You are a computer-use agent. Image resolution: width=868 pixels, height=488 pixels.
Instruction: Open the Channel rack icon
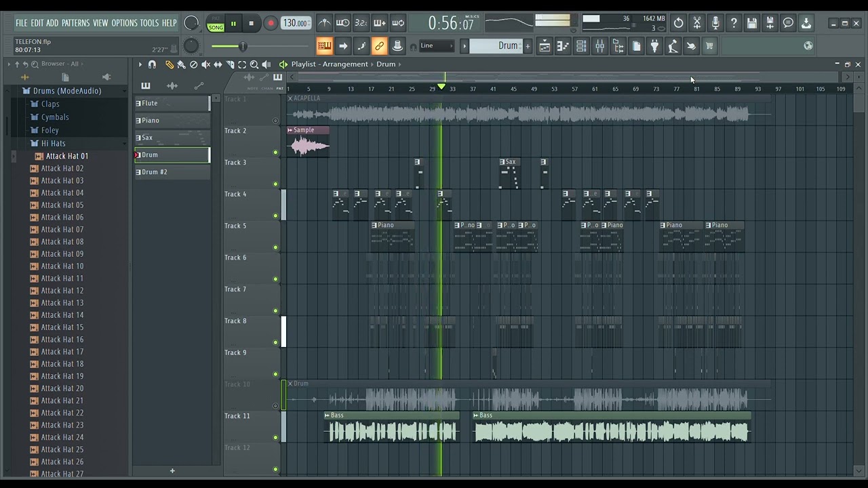click(581, 46)
